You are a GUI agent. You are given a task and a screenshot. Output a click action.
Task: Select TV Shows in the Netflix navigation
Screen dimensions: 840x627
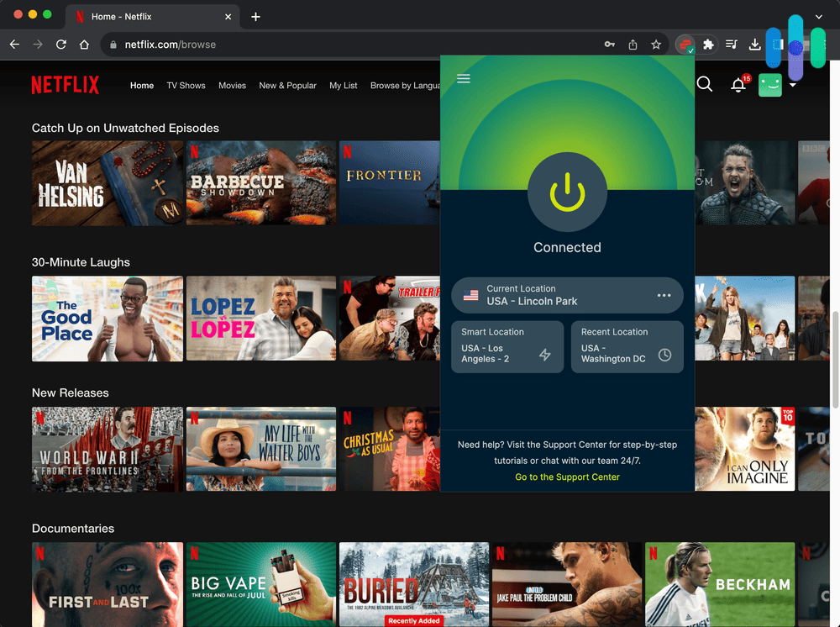186,85
